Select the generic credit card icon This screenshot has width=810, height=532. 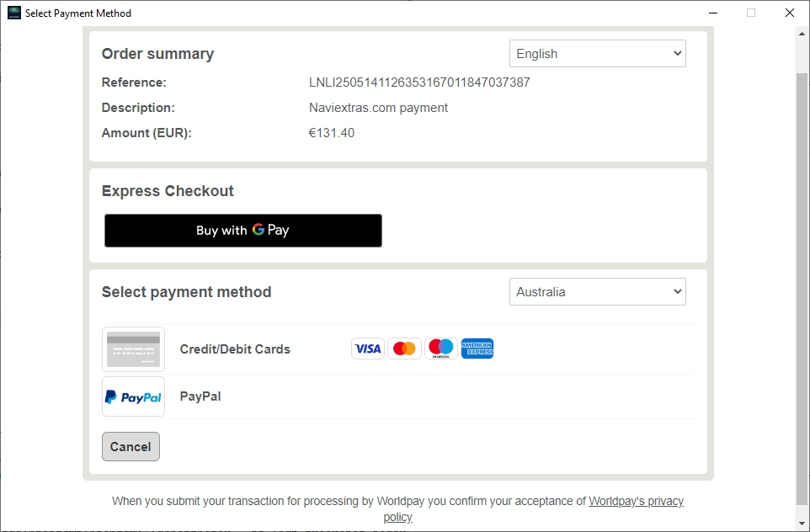pyautogui.click(x=133, y=349)
